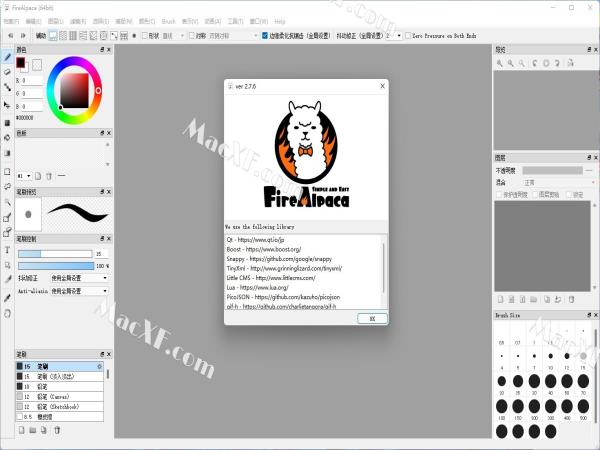
Task: Click the Boost library entry
Action: (x=264, y=249)
